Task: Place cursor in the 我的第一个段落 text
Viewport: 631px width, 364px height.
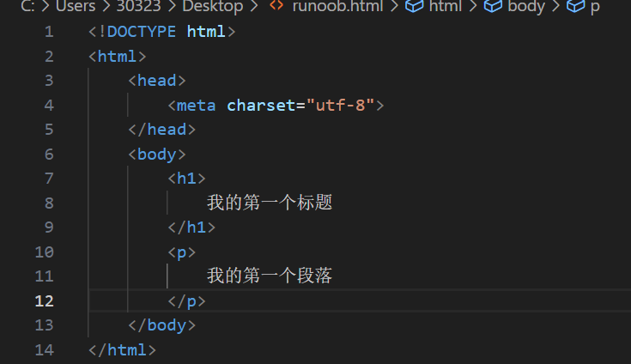Action: click(270, 276)
